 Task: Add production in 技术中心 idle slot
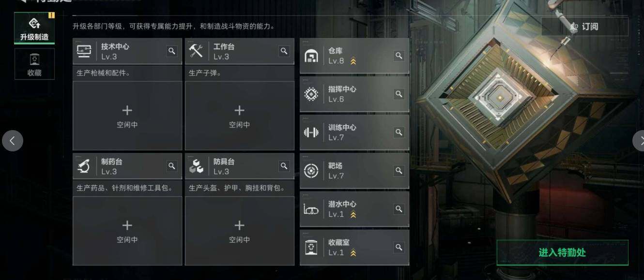coord(127,116)
